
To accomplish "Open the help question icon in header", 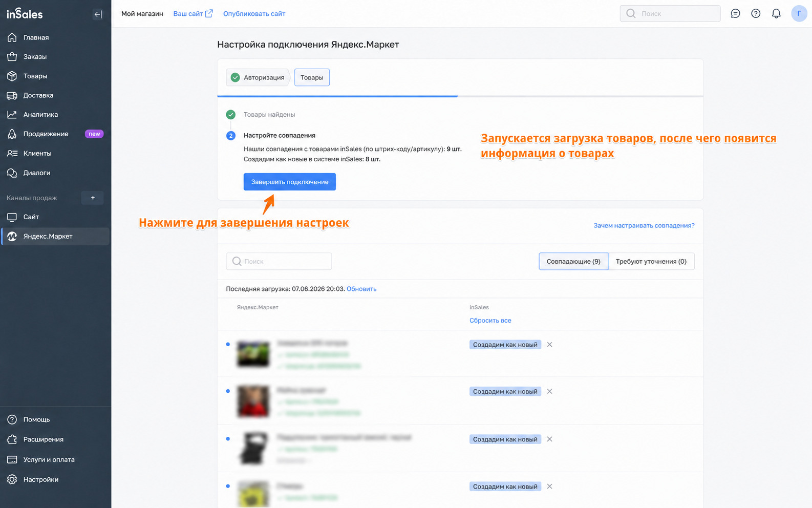I will click(756, 14).
